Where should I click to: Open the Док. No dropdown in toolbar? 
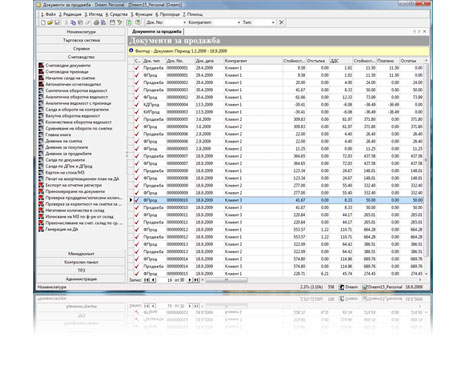click(185, 22)
